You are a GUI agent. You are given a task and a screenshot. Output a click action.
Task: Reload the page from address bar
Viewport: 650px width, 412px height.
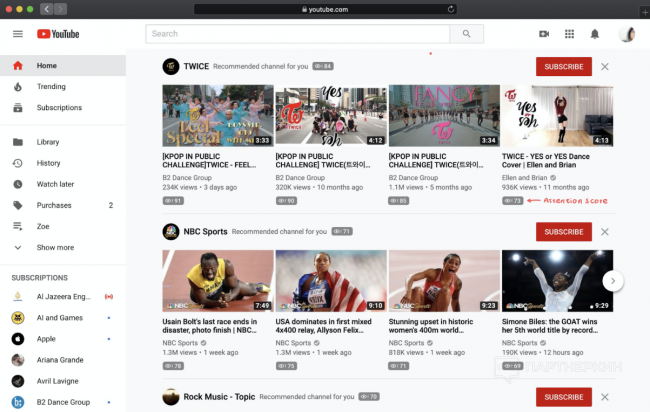point(452,9)
